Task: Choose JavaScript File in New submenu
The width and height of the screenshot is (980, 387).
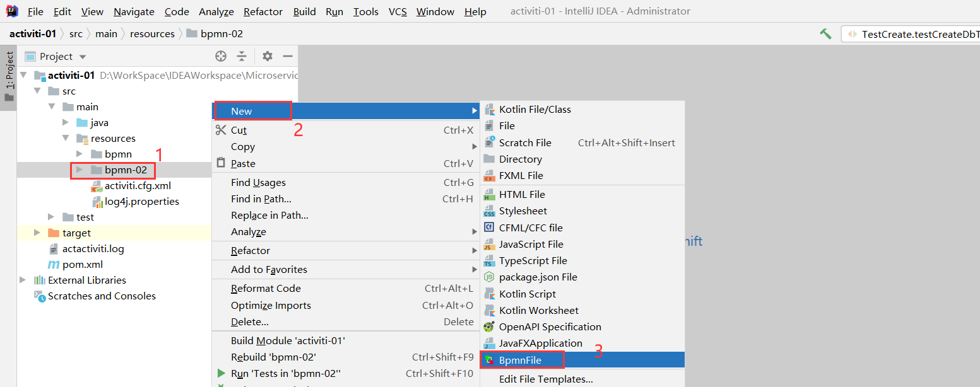Action: tap(582, 244)
